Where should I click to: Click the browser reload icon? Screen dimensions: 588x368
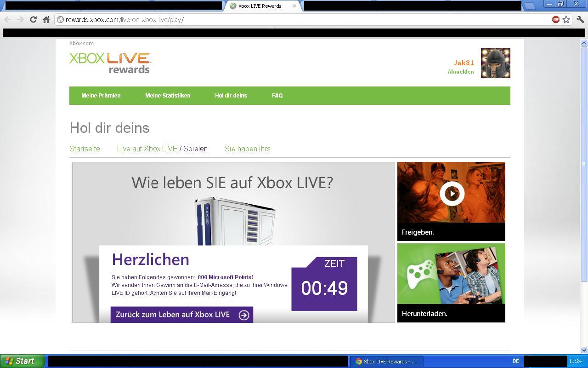[33, 19]
